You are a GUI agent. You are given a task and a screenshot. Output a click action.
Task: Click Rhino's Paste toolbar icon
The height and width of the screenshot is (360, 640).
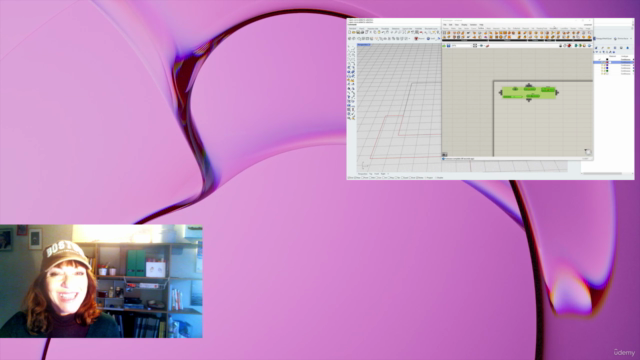[379, 32]
